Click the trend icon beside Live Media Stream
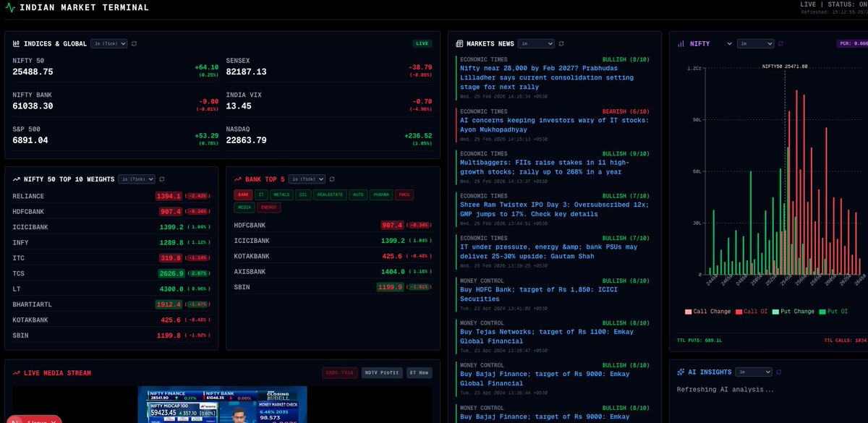The image size is (868, 423). pyautogui.click(x=16, y=373)
